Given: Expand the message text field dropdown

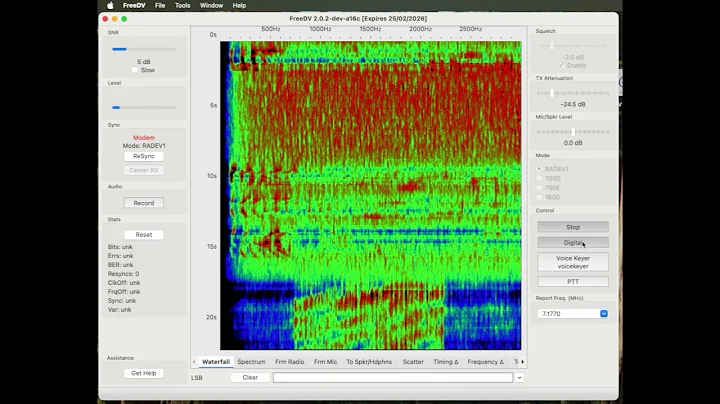Looking at the screenshot, I should [519, 377].
